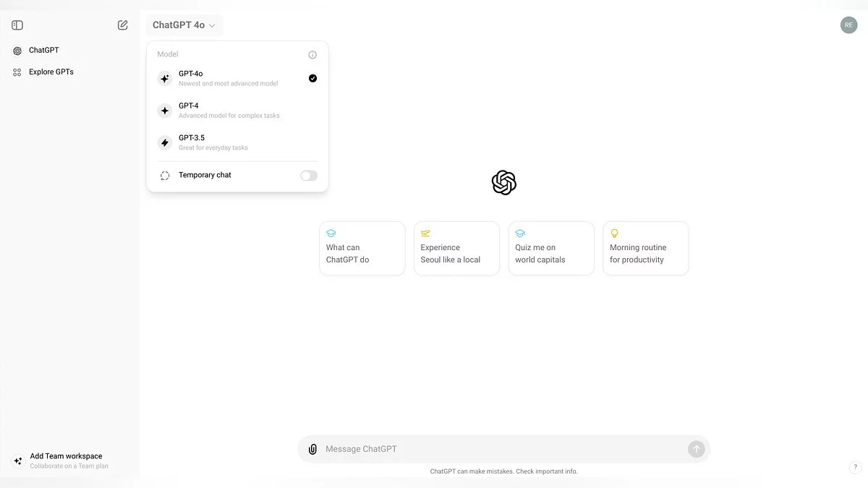
Task: Select the Experience Seoul like a local card
Action: (456, 249)
